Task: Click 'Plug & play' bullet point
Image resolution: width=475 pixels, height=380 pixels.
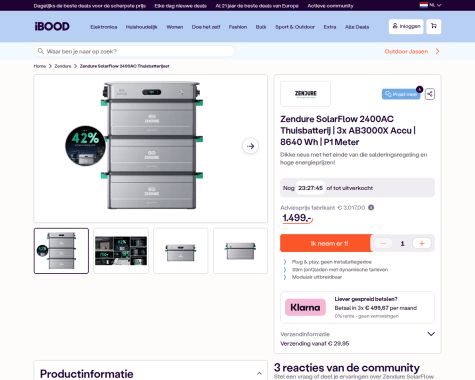Action: click(x=332, y=262)
